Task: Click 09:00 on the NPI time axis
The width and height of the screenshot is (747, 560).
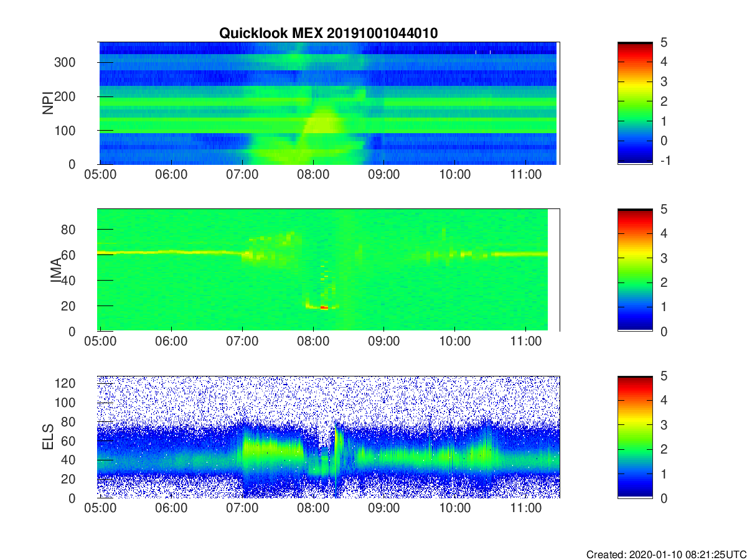Action: [x=384, y=175]
